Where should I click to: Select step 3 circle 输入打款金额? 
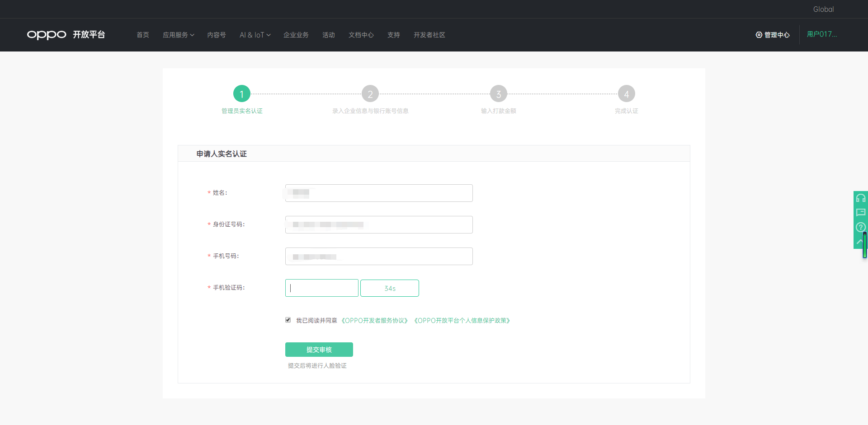499,94
